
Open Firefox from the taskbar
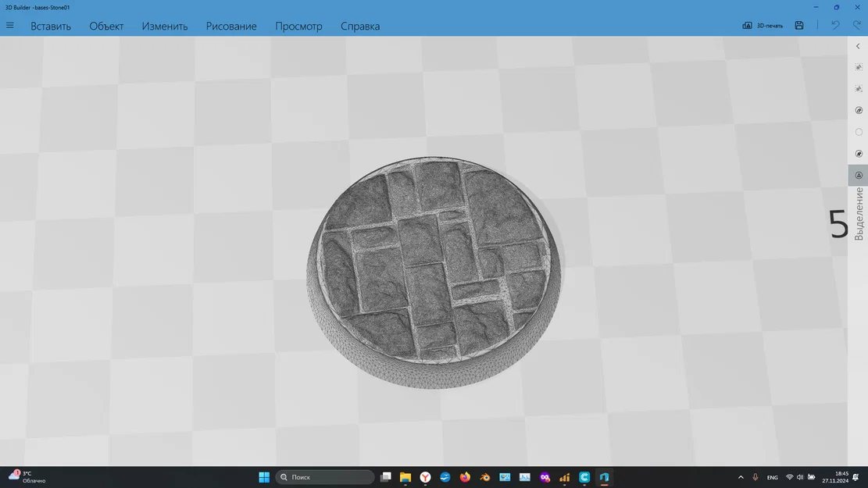(465, 477)
